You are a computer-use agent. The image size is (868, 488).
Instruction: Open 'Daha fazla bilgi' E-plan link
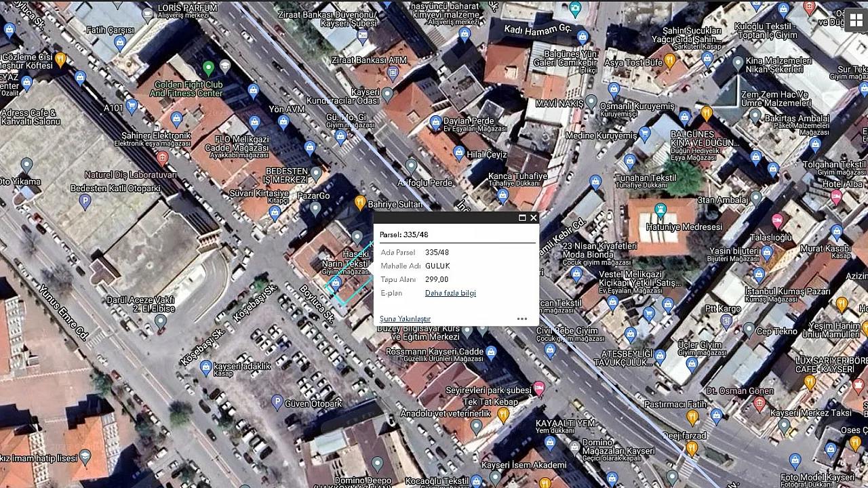pos(450,293)
